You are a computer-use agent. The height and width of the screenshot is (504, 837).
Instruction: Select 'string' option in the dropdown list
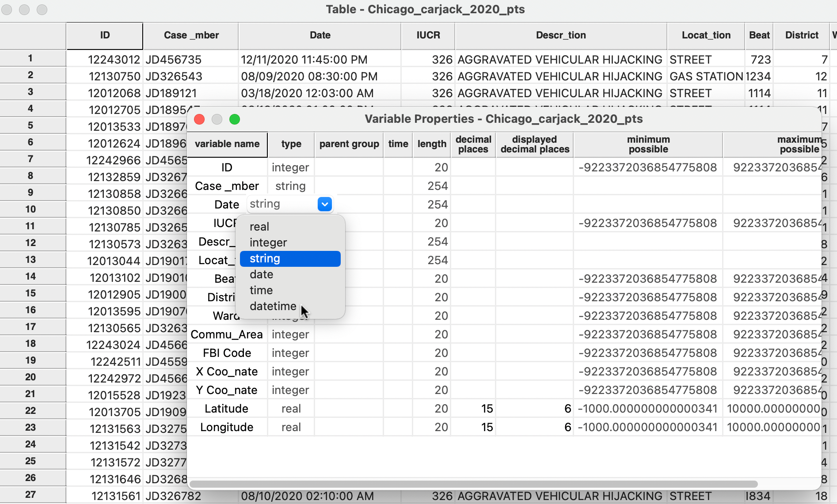[x=290, y=258]
